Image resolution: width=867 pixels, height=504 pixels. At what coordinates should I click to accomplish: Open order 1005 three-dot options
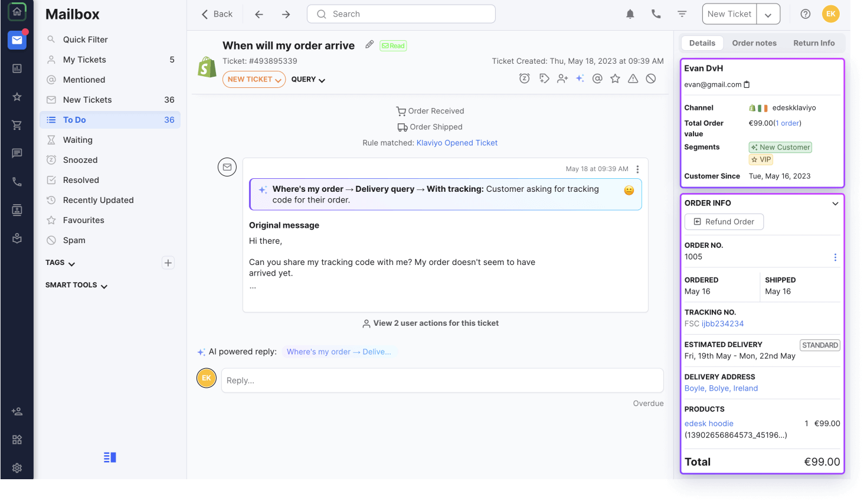pos(835,257)
